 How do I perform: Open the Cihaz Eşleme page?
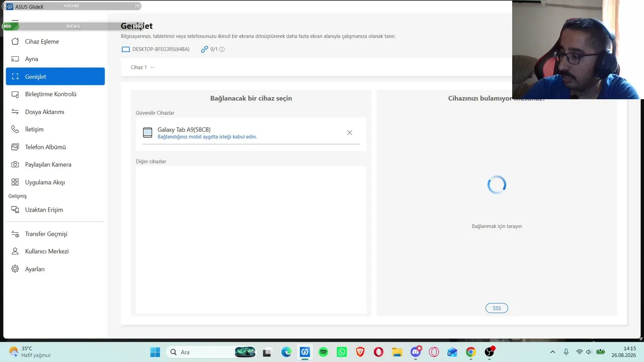(x=55, y=41)
